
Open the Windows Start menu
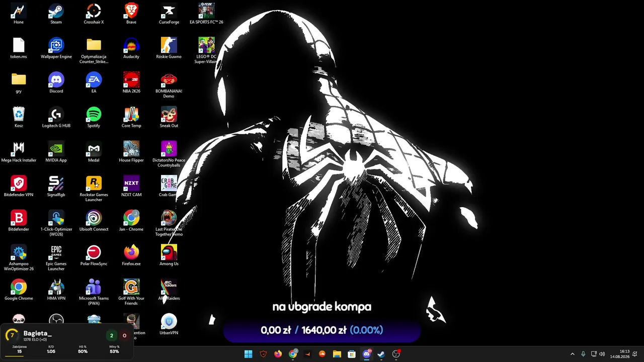(x=249, y=354)
